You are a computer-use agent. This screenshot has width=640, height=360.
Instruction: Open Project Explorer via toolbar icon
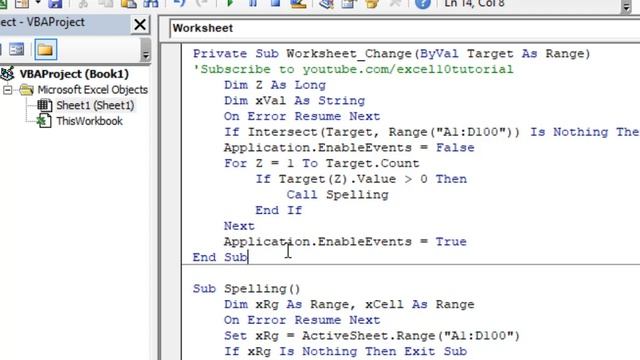[327, 4]
